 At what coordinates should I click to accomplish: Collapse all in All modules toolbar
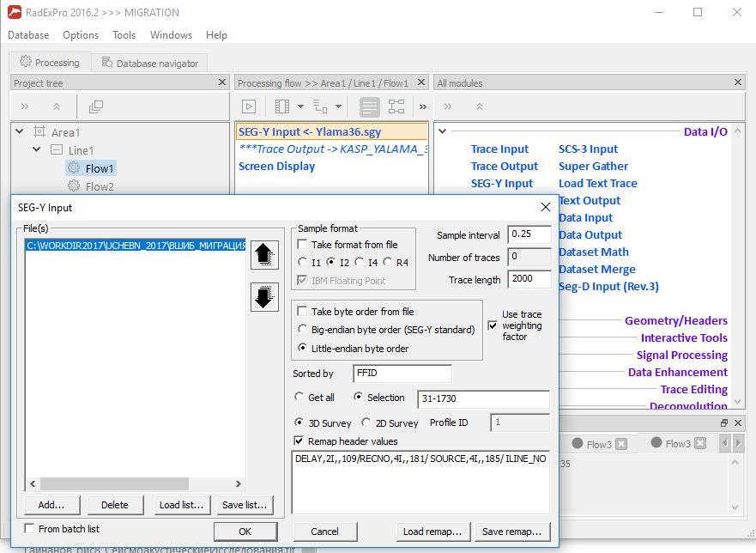pyautogui.click(x=479, y=106)
